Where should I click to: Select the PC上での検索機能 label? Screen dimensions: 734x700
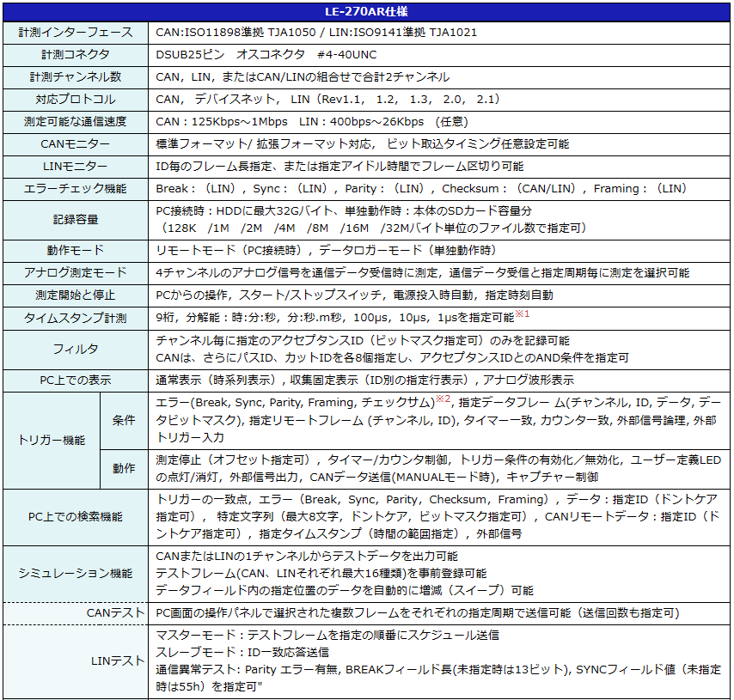pos(76,516)
